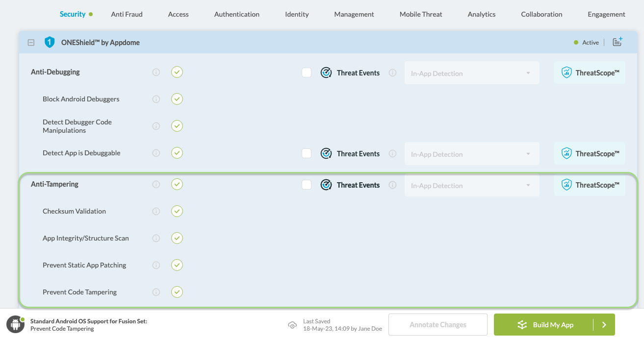
Task: Switch to the Anti Fraud tab
Action: click(127, 14)
